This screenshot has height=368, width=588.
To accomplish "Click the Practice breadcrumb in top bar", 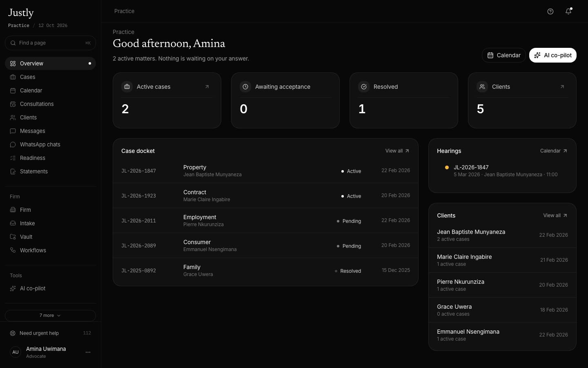I will (x=124, y=11).
